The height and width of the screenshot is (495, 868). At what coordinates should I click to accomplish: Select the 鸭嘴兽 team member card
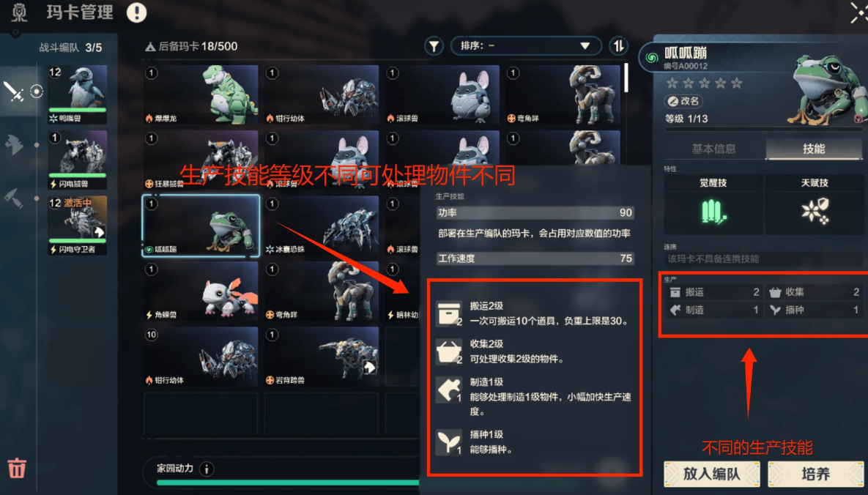(78, 94)
